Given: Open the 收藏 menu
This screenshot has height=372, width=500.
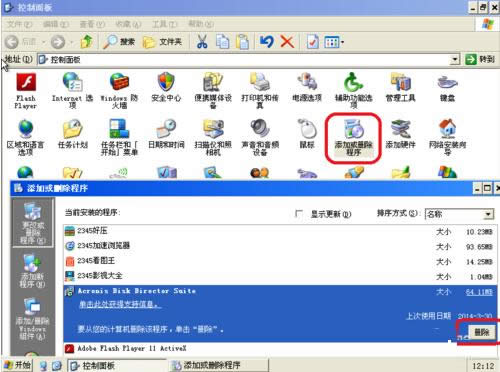Looking at the screenshot, I should (128, 24).
